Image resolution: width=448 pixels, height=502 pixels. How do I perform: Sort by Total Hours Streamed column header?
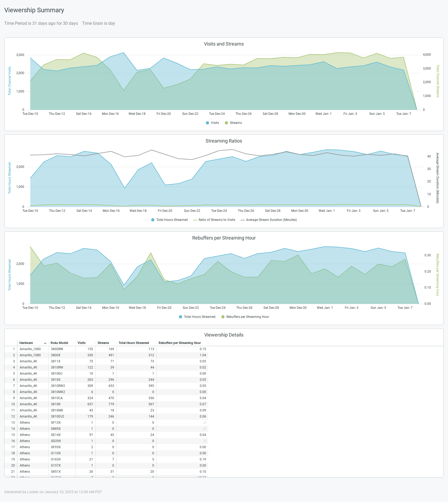pyautogui.click(x=134, y=343)
